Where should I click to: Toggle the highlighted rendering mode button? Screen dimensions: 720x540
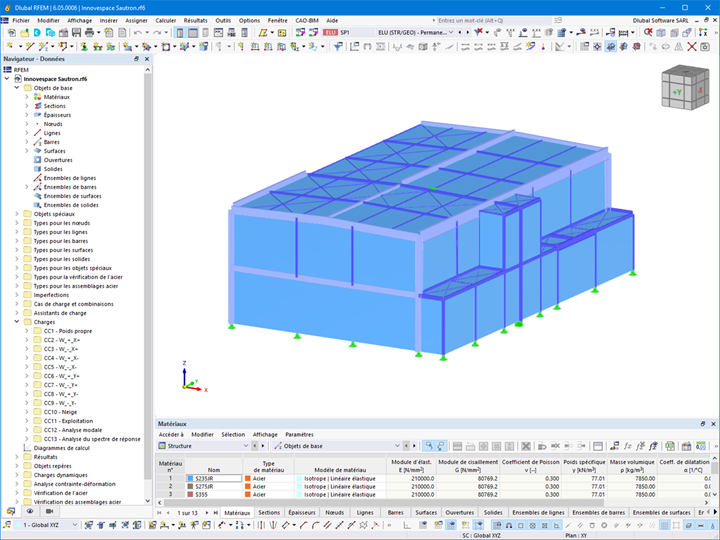click(610, 46)
